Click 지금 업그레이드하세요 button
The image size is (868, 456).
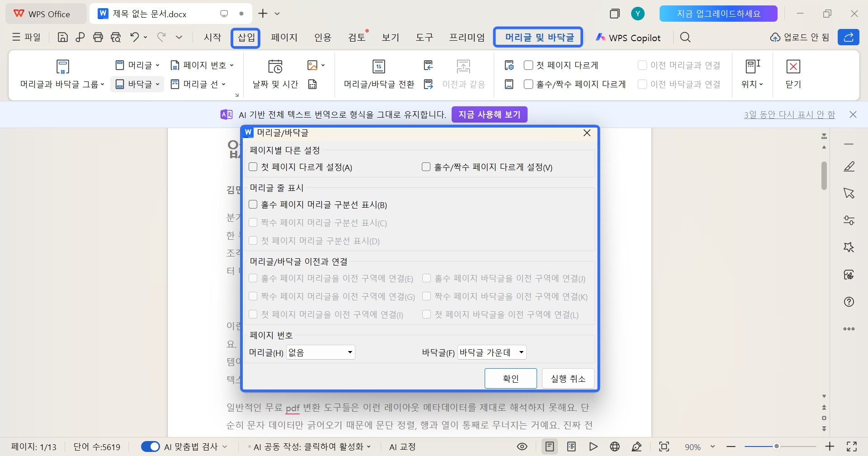tap(718, 14)
